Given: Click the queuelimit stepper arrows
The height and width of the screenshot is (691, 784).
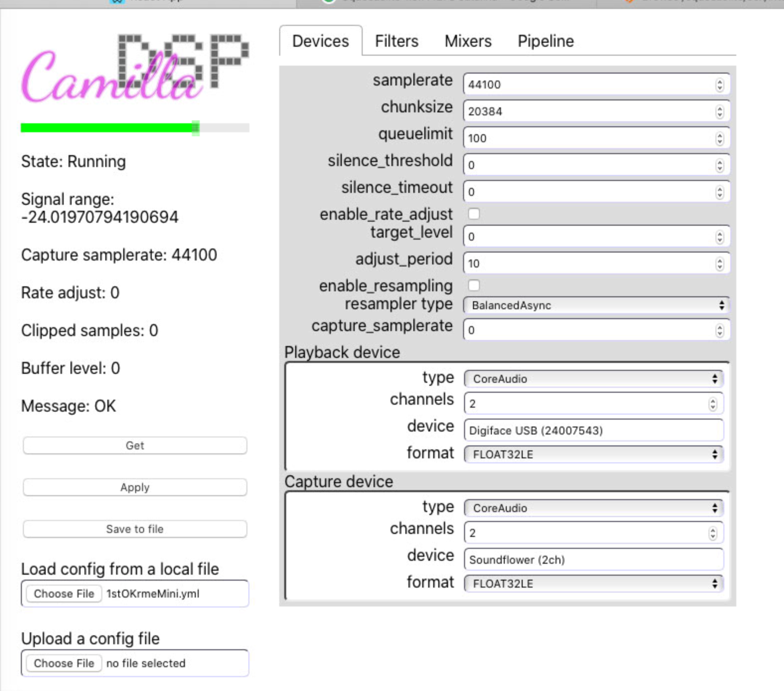Looking at the screenshot, I should [x=720, y=138].
